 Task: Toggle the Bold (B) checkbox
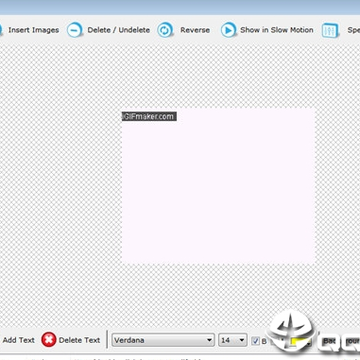[256, 341]
